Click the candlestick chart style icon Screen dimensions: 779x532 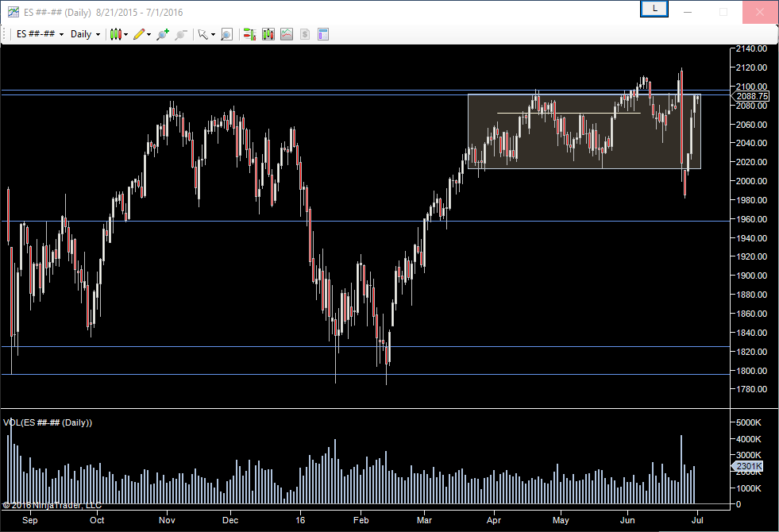[x=116, y=34]
